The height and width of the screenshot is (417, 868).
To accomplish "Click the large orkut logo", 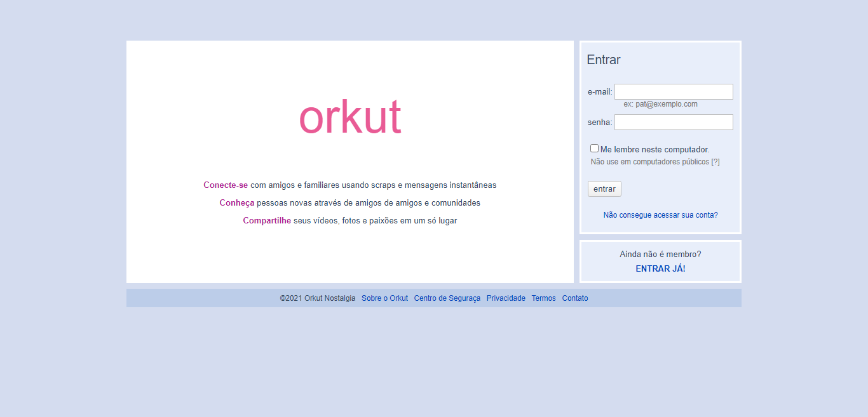I will coord(350,117).
